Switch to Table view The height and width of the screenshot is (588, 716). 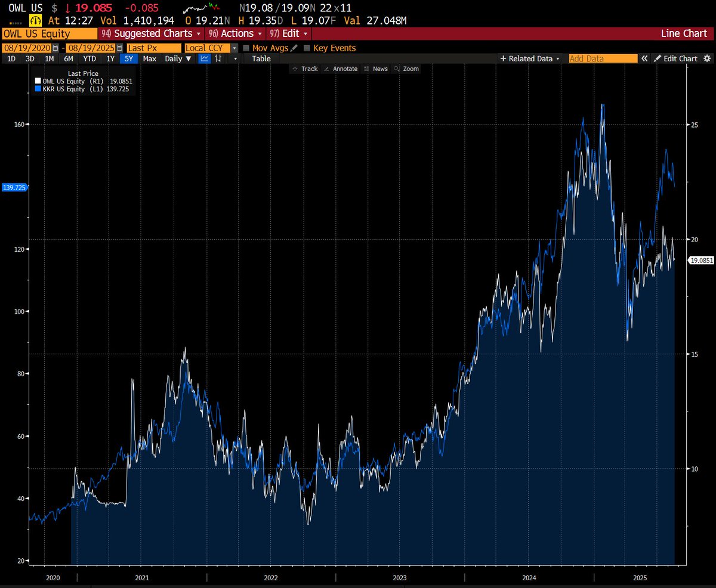point(261,58)
